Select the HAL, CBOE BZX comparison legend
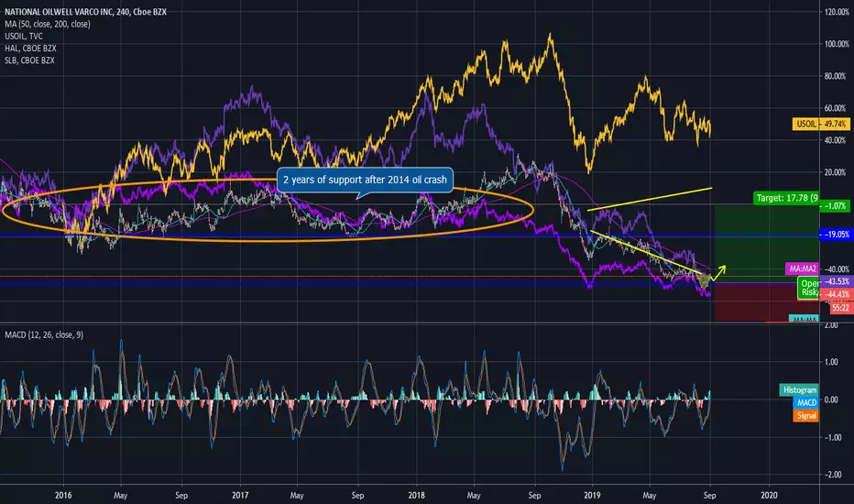This screenshot has width=854, height=504. (30, 48)
